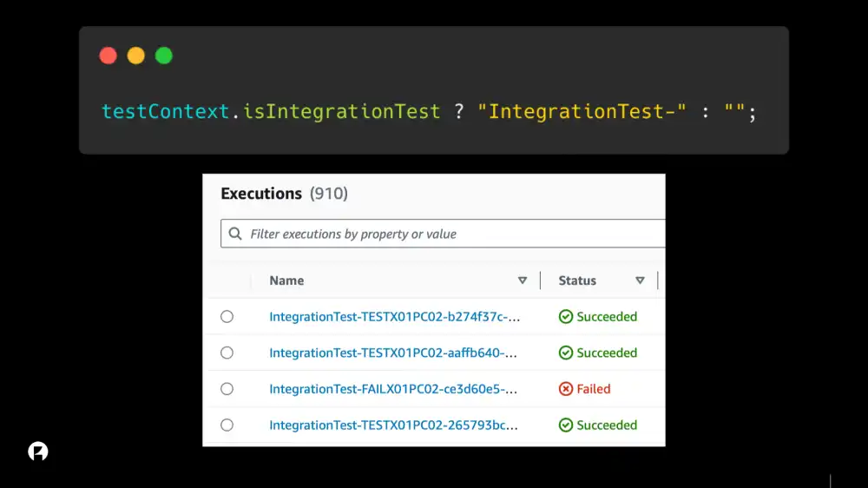
Task: Open the Name column sort arrow
Action: tap(522, 280)
